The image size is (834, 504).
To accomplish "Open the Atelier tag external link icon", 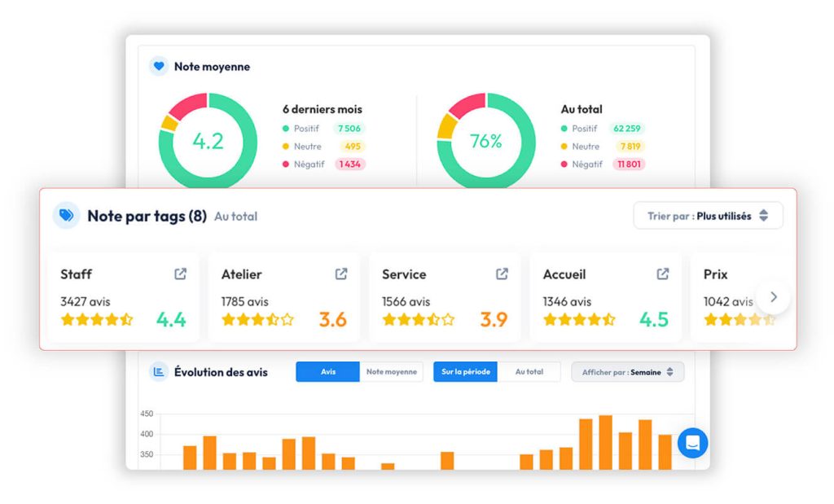I will [x=341, y=274].
